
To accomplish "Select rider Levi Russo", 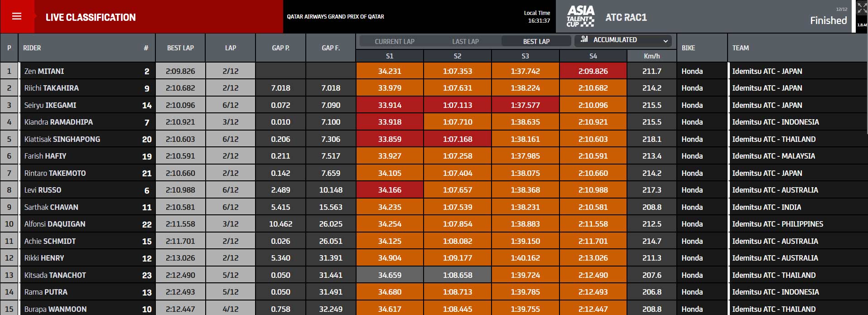I will (43, 190).
